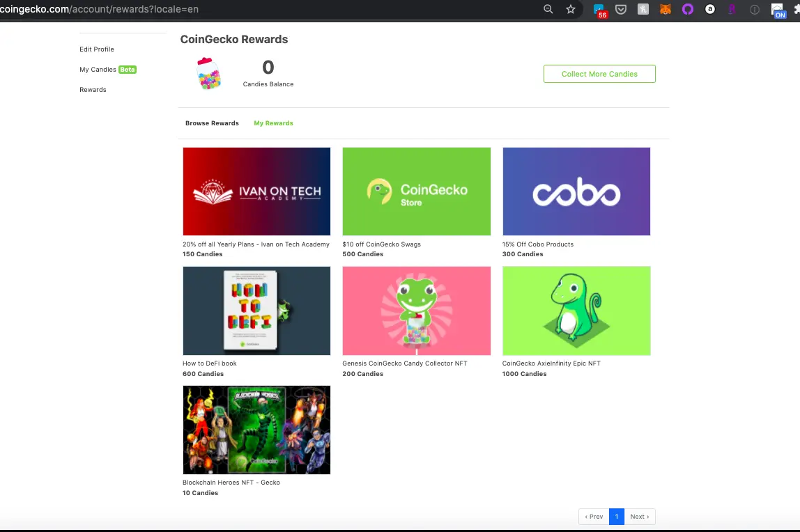Image resolution: width=800 pixels, height=532 pixels.
Task: Click the extension icon with ON badge
Action: point(778,10)
